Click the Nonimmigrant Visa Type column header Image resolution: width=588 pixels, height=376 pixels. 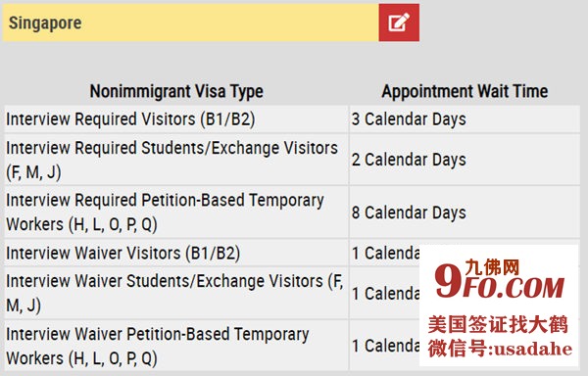pyautogui.click(x=176, y=91)
